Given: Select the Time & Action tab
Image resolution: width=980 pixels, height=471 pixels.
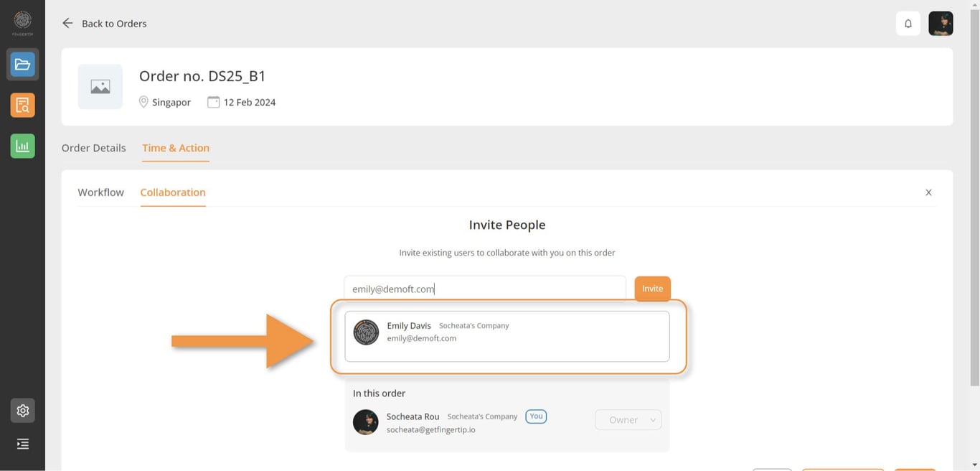Looking at the screenshot, I should click(175, 148).
